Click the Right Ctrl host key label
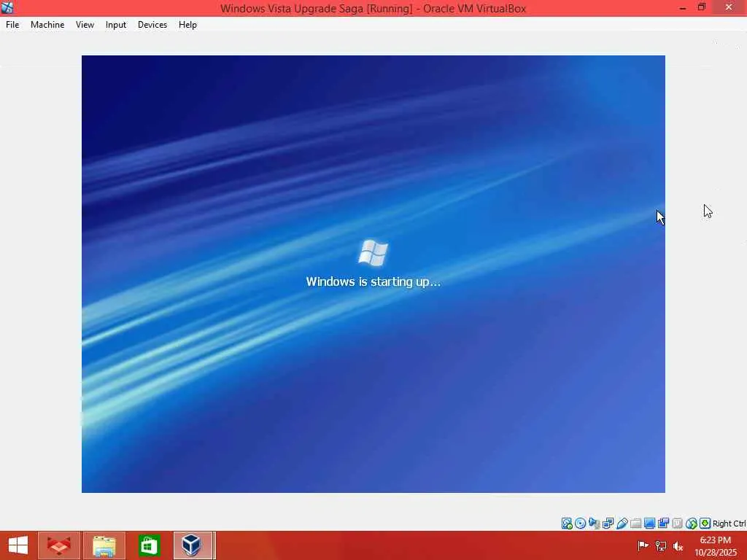The image size is (747, 560). point(729,524)
